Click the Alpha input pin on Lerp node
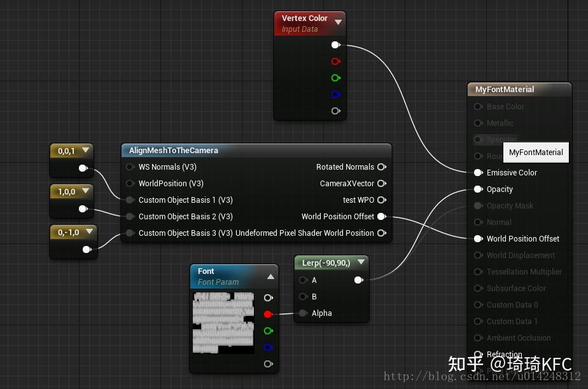This screenshot has height=389, width=588. (304, 313)
